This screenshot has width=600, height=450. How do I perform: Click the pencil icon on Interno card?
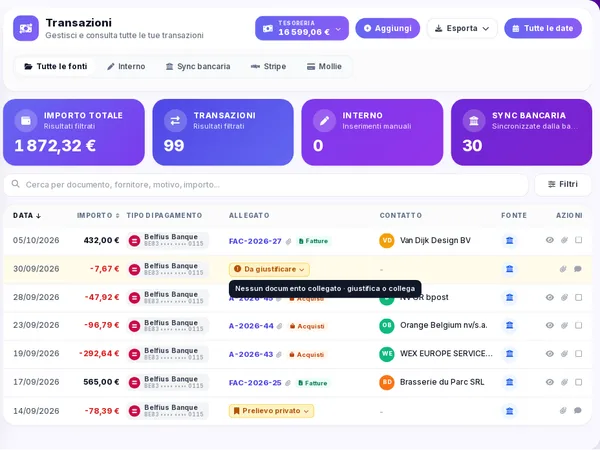(x=324, y=121)
